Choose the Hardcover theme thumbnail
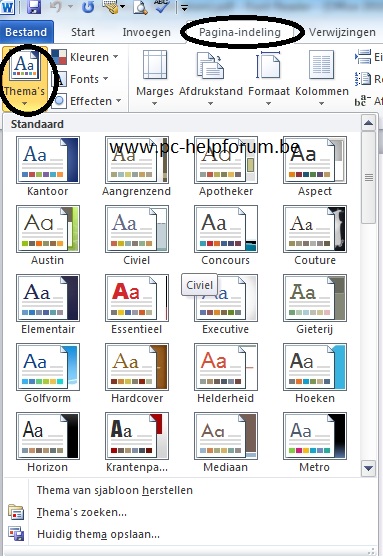This screenshot has width=383, height=558. tap(137, 373)
